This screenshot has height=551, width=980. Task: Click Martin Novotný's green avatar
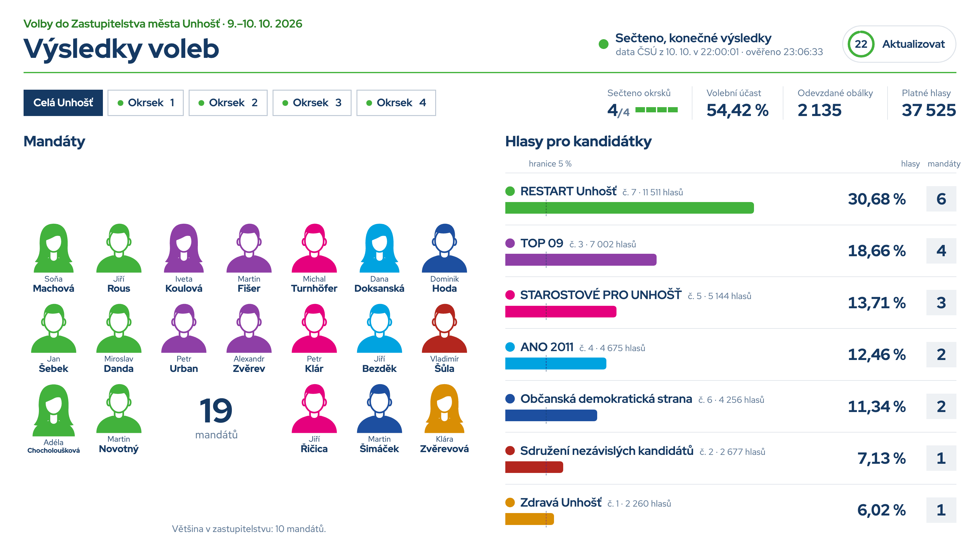[119, 408]
